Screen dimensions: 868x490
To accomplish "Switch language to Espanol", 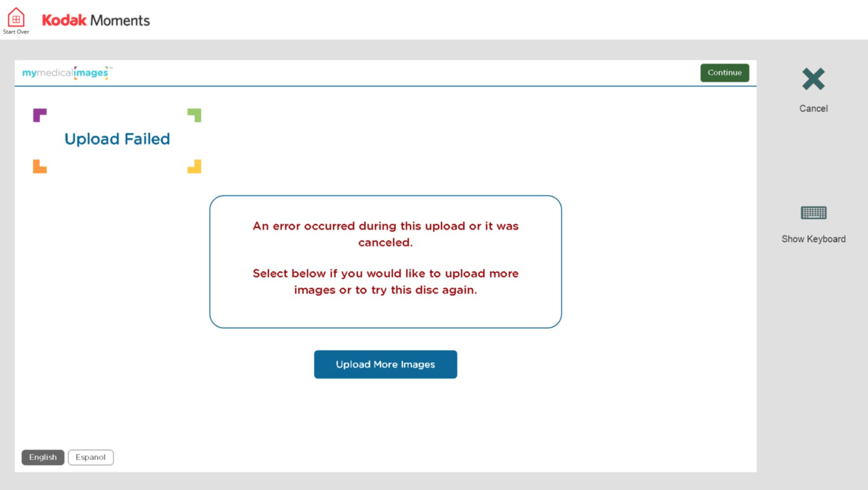I will click(x=91, y=457).
